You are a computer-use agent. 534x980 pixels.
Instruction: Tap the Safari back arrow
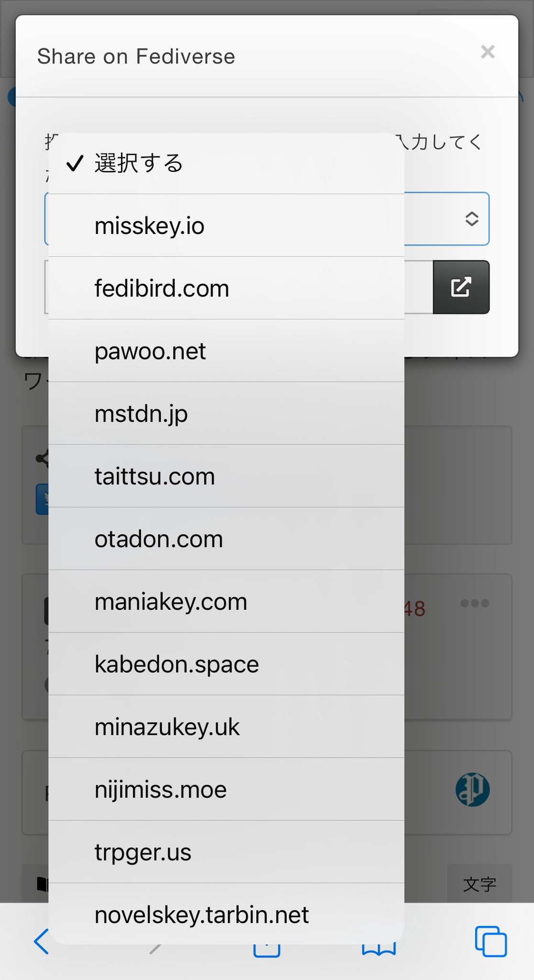pos(41,941)
